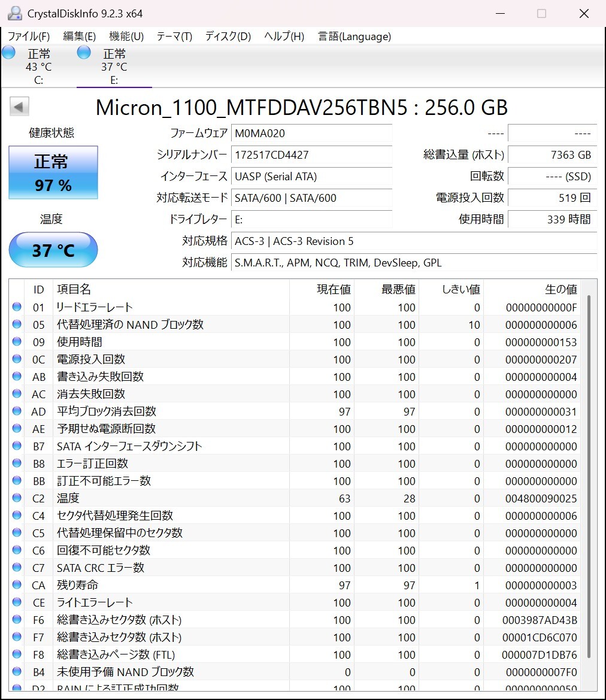Screen dimensions: 606x700
Task: Click the status icon for 電源投入回数 row 0C
Action: (x=17, y=359)
